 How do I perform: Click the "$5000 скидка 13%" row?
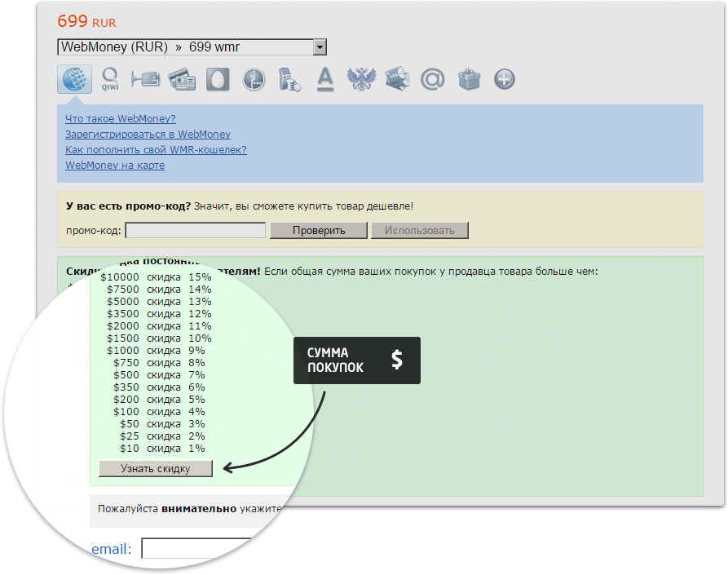(x=159, y=302)
